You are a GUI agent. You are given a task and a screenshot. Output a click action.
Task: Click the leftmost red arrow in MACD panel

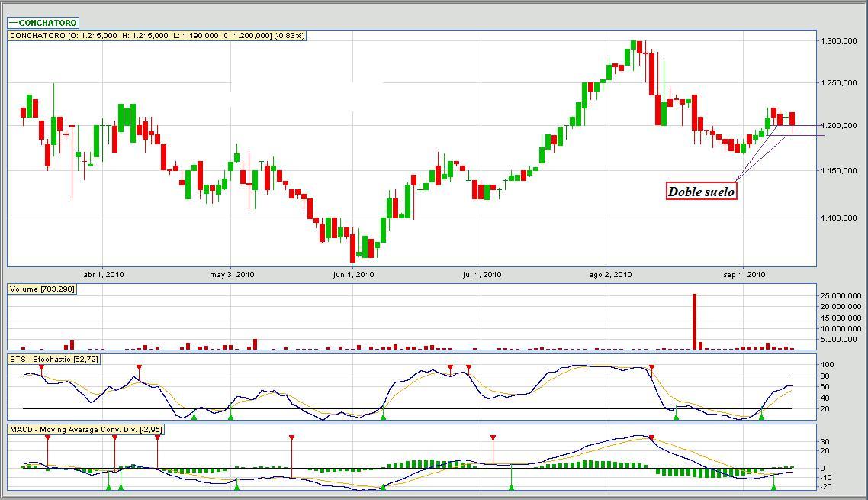(x=47, y=438)
